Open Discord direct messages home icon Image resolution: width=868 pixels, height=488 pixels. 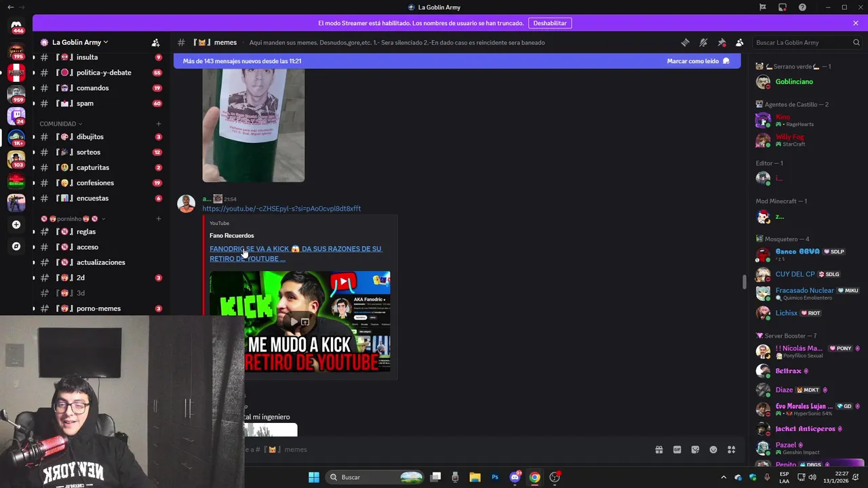[16, 26]
